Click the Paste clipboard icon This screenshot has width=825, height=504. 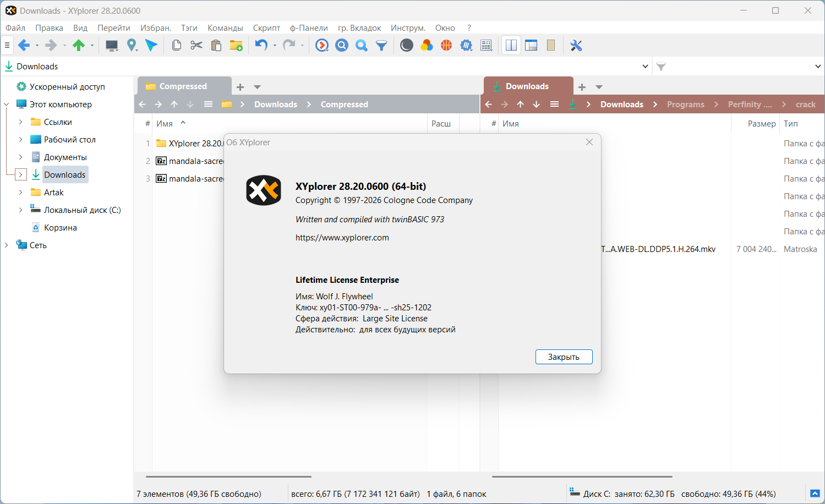[216, 46]
